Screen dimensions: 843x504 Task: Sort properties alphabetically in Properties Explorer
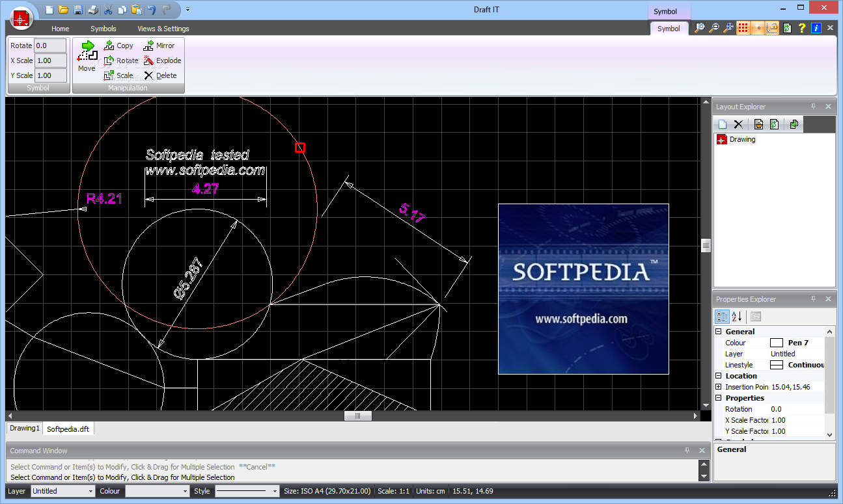click(x=737, y=317)
